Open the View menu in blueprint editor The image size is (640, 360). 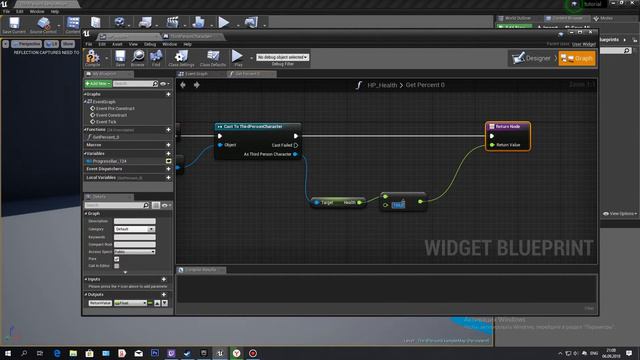(x=133, y=44)
